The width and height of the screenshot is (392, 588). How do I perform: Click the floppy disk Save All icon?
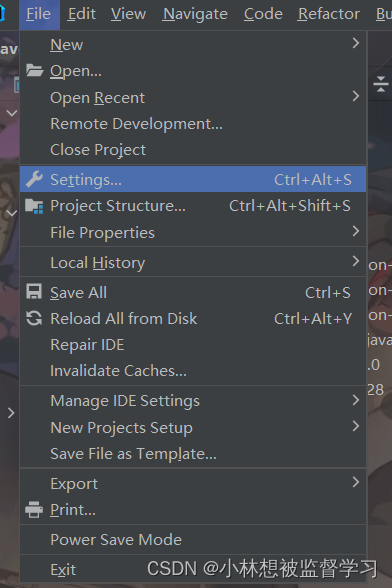coord(34,292)
